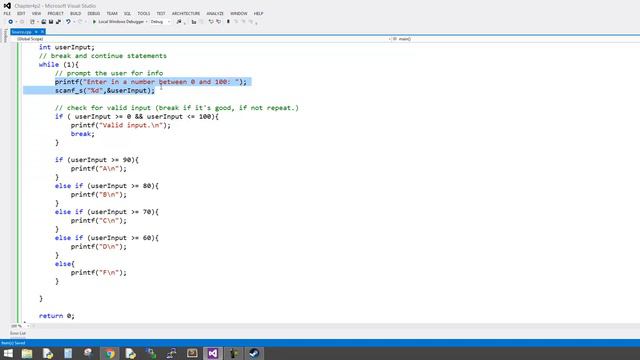Open the ARCHITECTURE menu
The height and width of the screenshot is (360, 640).
click(x=186, y=13)
